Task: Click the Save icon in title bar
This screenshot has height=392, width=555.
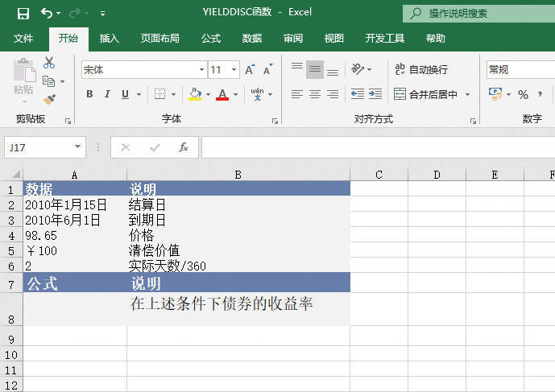Action: [x=23, y=14]
